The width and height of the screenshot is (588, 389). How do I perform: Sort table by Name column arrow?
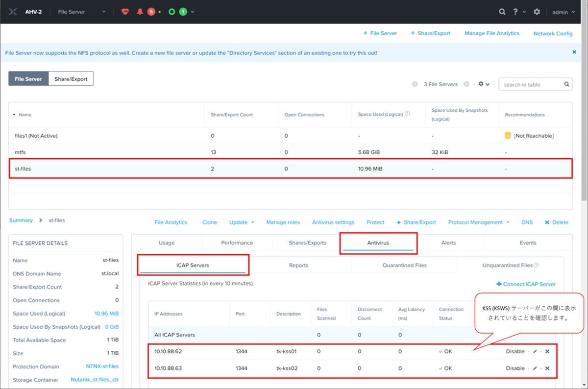[x=14, y=114]
